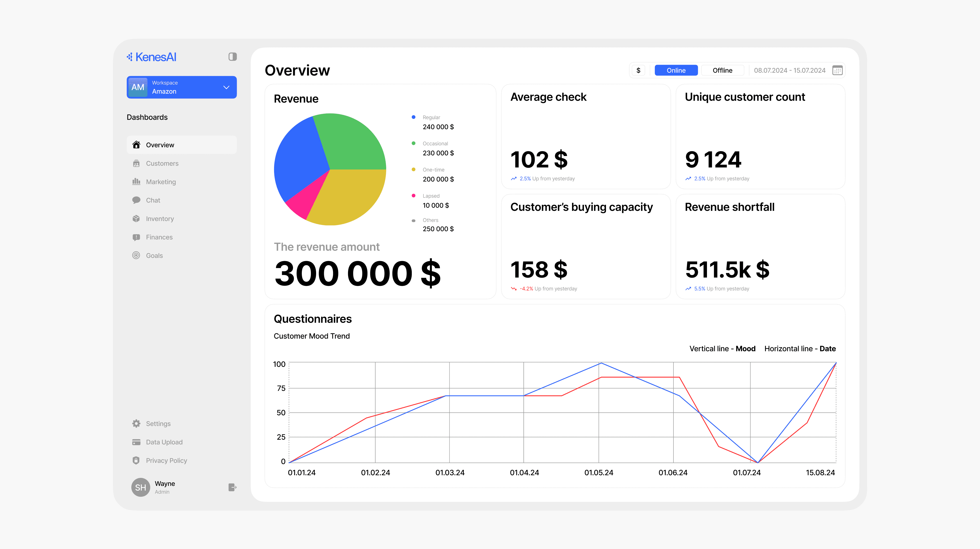Viewport: 980px width, 549px height.
Task: Click Average check up-trend arrow icon
Action: pos(514,178)
